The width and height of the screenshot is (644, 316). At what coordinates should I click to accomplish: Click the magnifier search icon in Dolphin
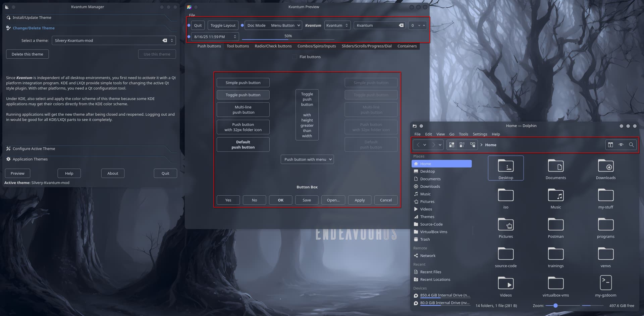point(631,145)
